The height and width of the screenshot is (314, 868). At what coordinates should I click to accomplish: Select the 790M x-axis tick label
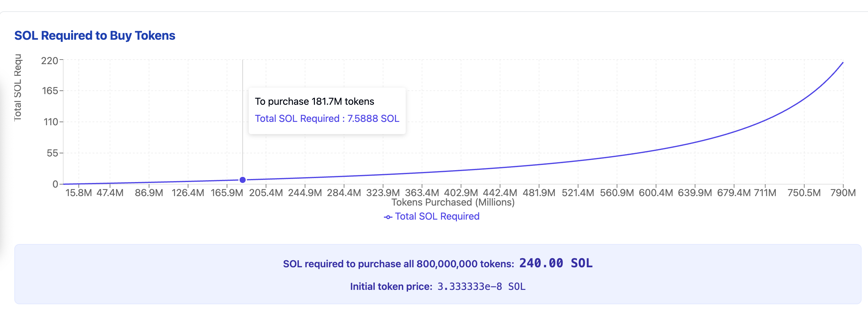(843, 193)
